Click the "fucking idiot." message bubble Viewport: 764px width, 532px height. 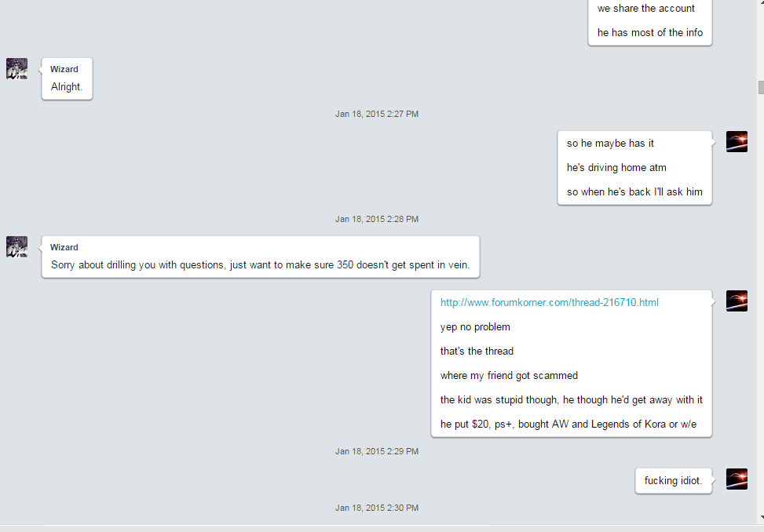click(674, 481)
